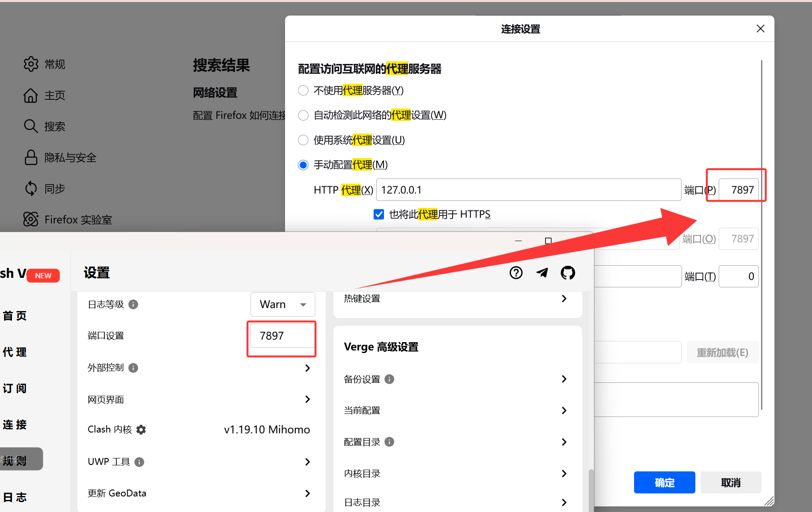Click the info icon next to 配置目录

(x=389, y=442)
